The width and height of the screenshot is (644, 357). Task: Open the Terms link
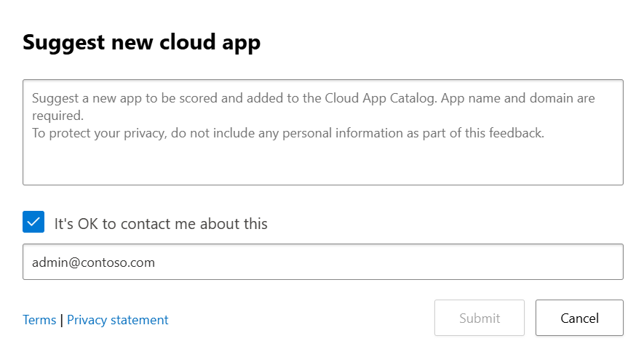coord(39,320)
